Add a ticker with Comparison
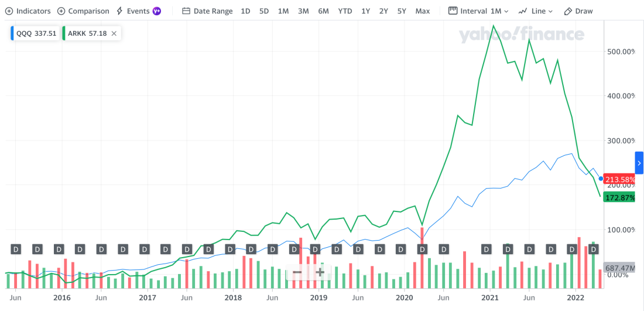The height and width of the screenshot is (311, 644). coord(83,11)
